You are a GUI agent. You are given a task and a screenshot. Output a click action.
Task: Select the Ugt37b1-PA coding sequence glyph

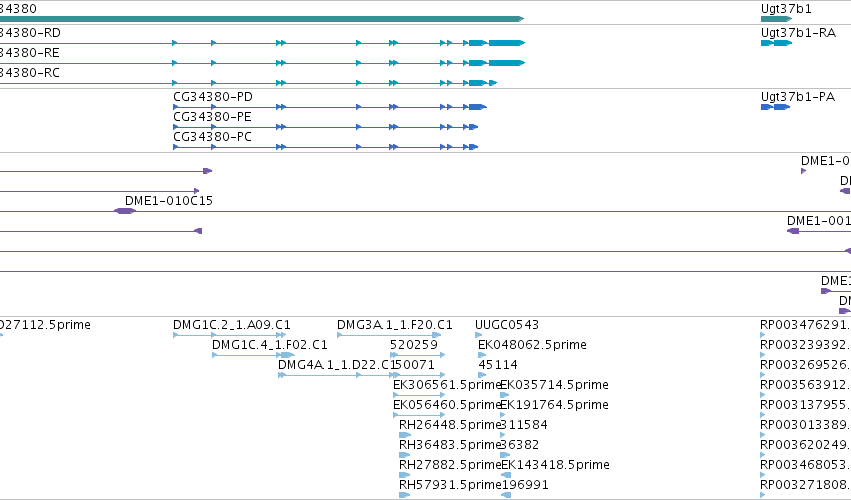click(x=776, y=107)
